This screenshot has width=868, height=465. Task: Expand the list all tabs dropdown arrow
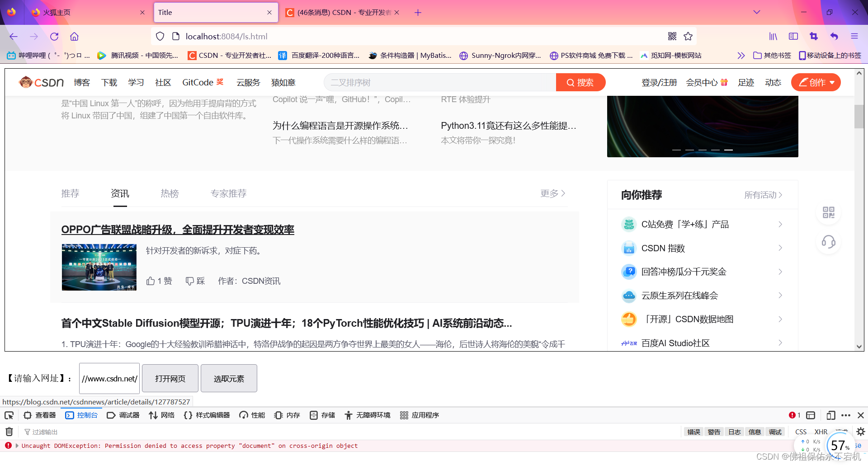757,12
